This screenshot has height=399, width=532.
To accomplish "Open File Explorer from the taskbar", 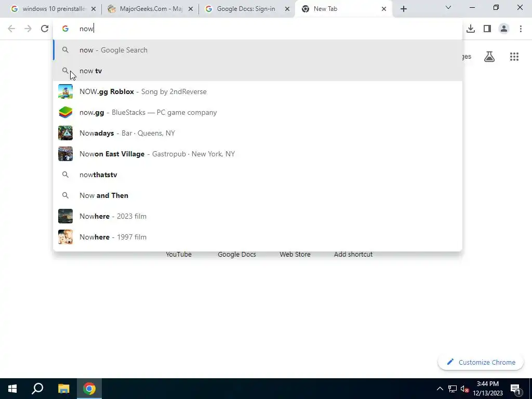I will [63, 389].
